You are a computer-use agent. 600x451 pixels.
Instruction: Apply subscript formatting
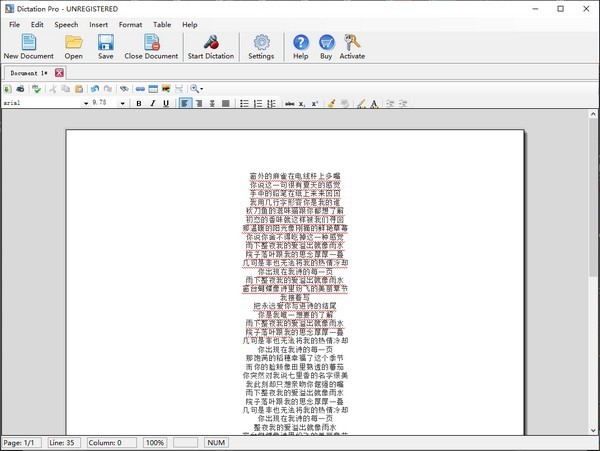pos(302,103)
